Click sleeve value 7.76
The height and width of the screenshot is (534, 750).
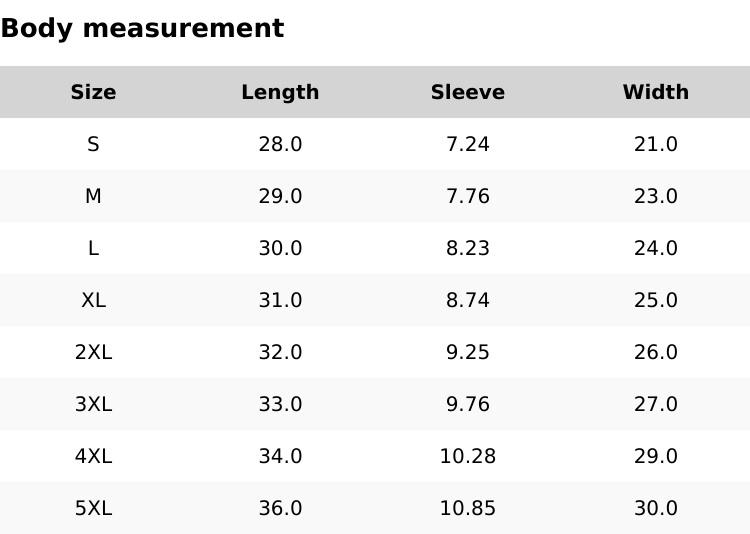(x=467, y=196)
